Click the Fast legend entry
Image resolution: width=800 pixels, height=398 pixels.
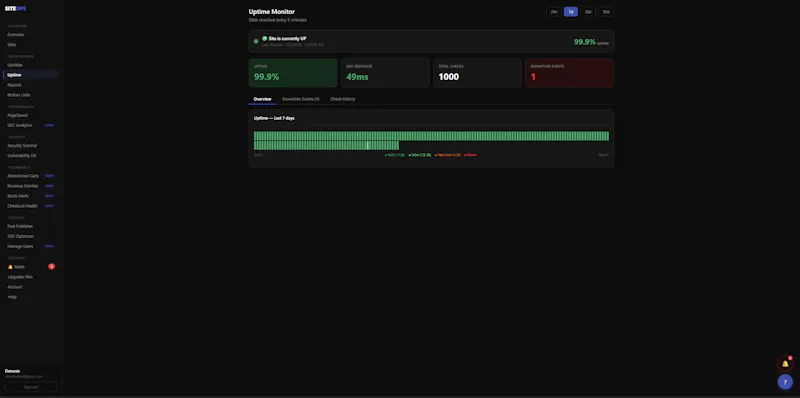(394, 155)
